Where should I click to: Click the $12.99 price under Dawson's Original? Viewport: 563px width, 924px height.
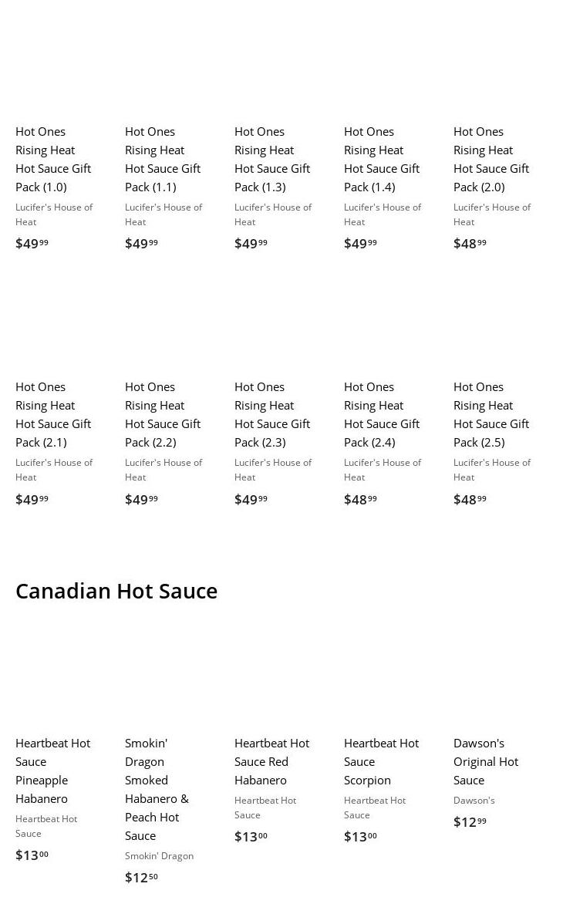(470, 822)
